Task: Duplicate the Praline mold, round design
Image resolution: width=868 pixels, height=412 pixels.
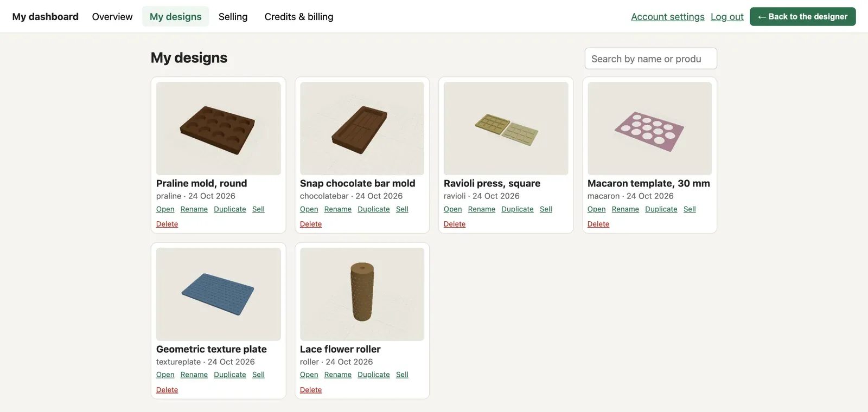Action: 230,209
